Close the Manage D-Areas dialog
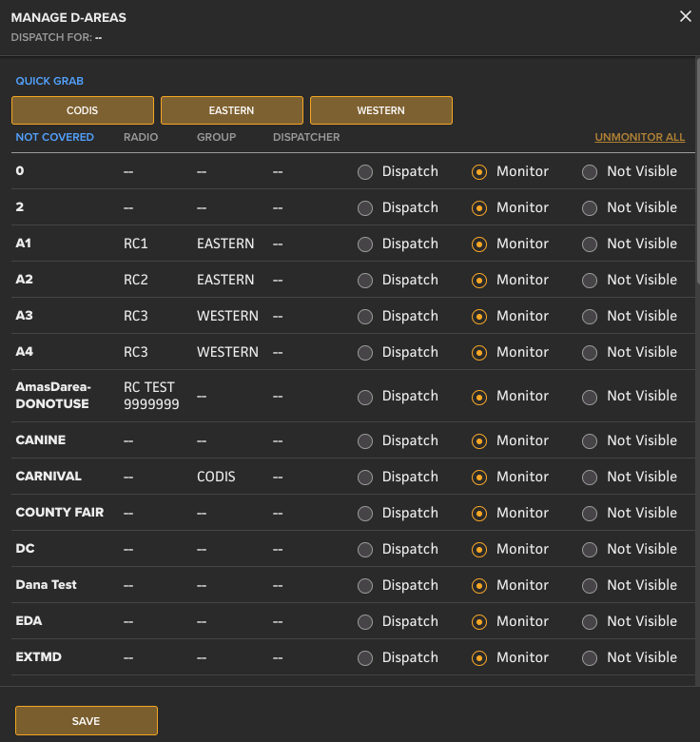700x742 pixels. (x=685, y=16)
